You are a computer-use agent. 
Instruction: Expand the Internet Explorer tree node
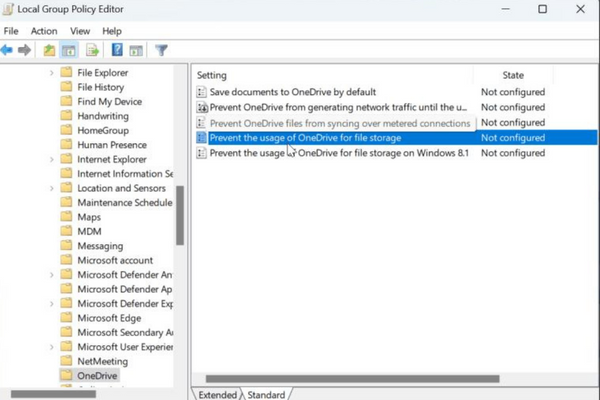tap(52, 159)
